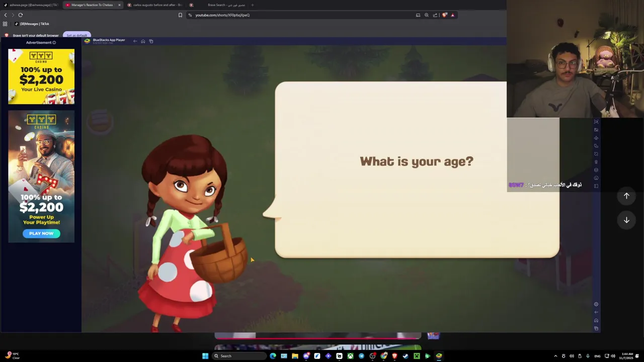Open a new browser tab

pos(253,5)
